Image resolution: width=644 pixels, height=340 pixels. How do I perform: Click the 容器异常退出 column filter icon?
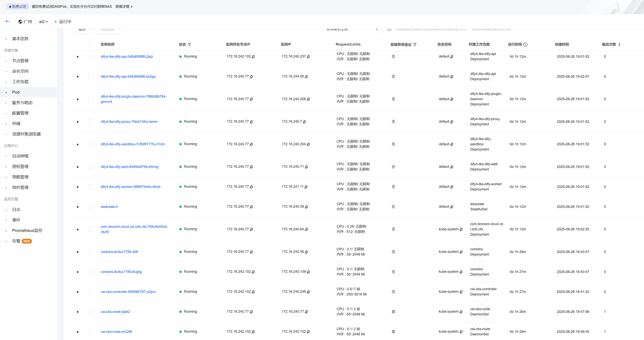415,45
